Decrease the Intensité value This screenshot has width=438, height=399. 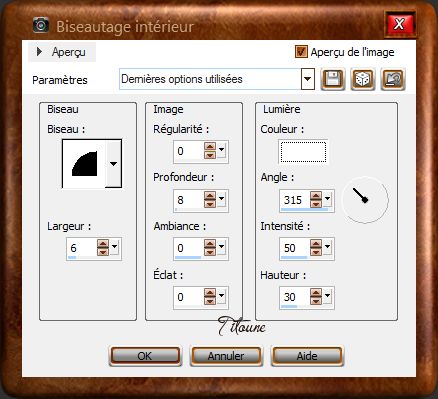[316, 252]
